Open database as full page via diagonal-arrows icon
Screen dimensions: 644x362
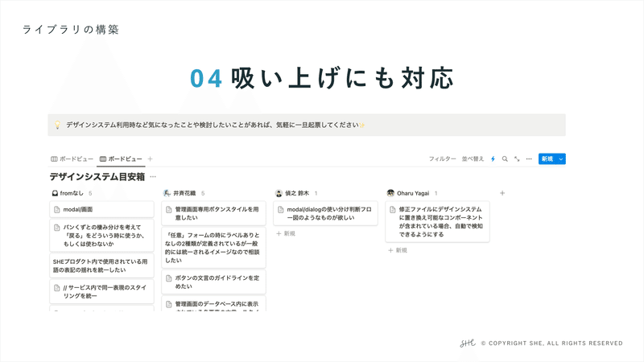[x=517, y=158]
